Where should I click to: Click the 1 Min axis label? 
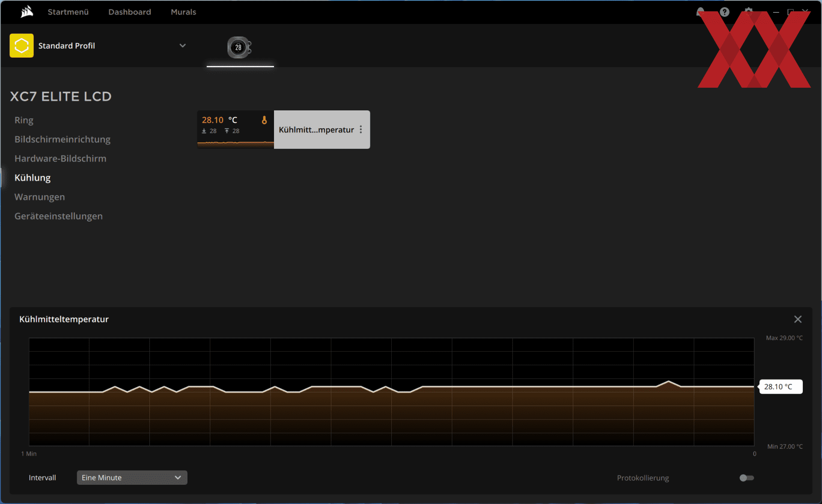coord(29,454)
